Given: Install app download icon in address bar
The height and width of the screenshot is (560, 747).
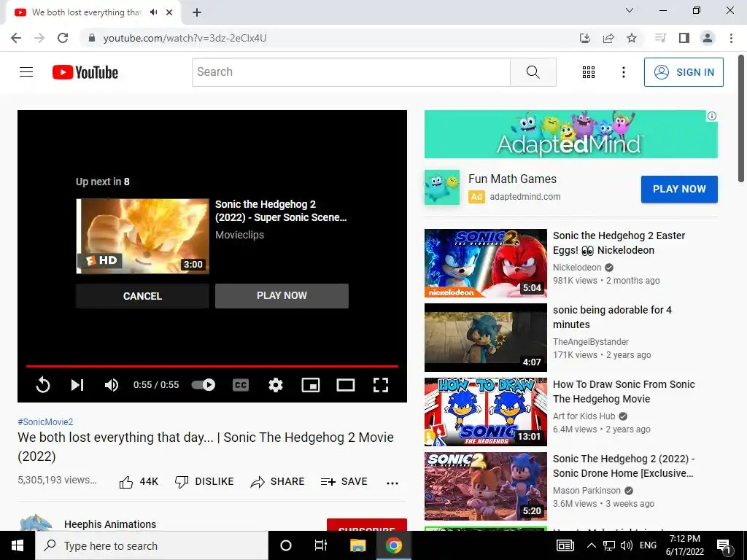Looking at the screenshot, I should coord(585,38).
